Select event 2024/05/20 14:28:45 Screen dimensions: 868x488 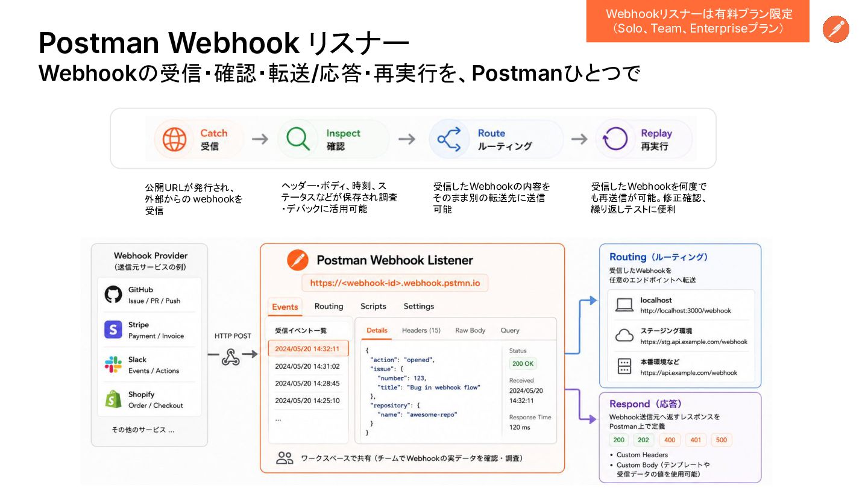[x=307, y=383]
